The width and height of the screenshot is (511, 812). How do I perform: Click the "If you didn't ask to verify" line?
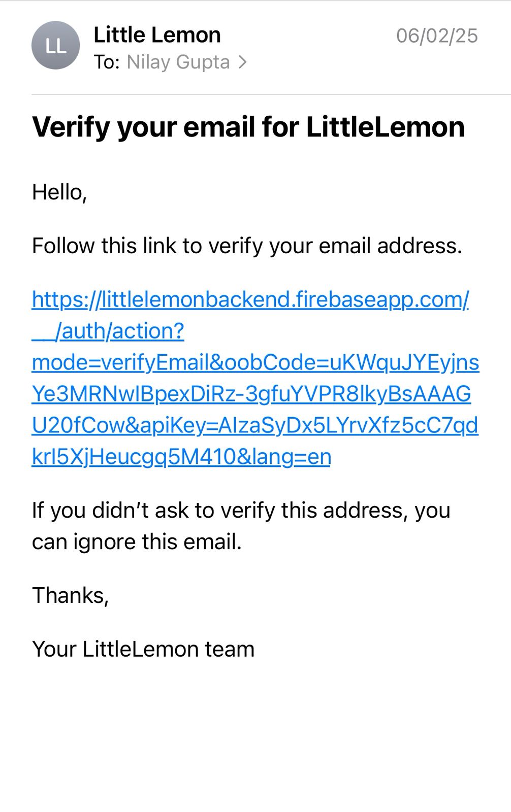(241, 510)
